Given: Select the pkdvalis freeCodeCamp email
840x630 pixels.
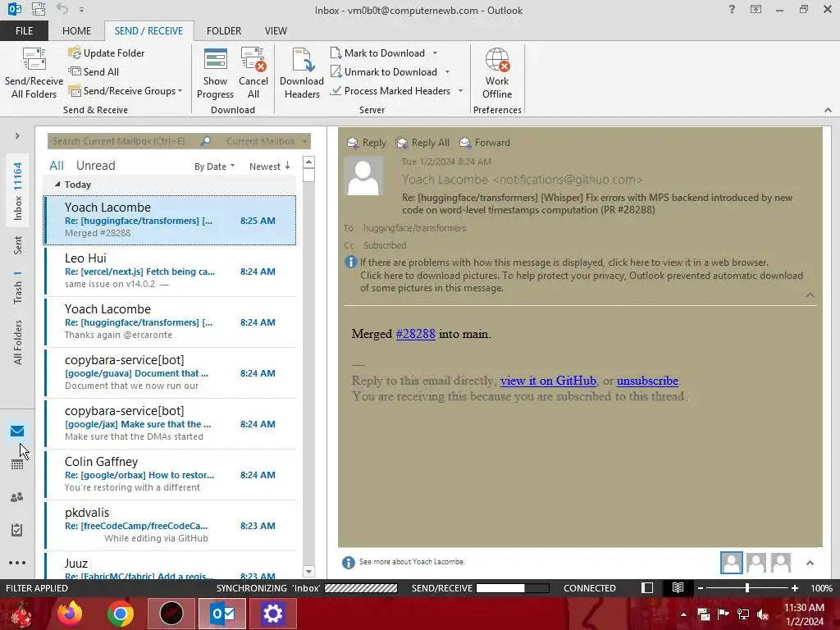Looking at the screenshot, I should click(x=171, y=526).
